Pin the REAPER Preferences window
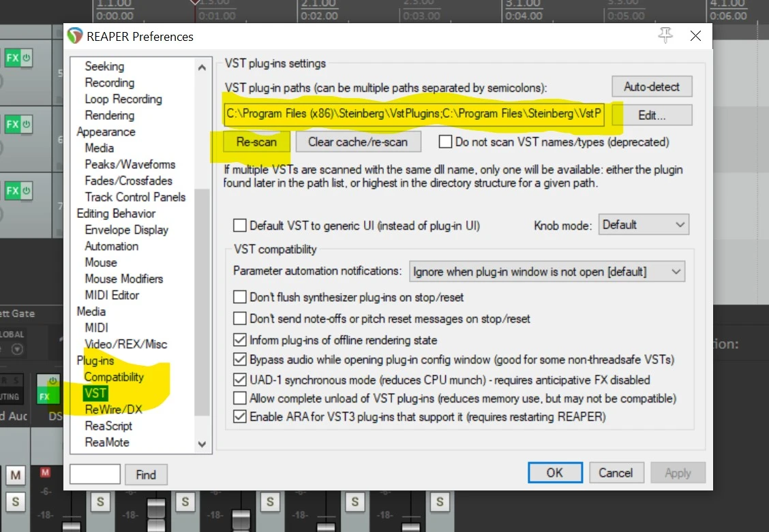The width and height of the screenshot is (769, 532). tap(665, 35)
